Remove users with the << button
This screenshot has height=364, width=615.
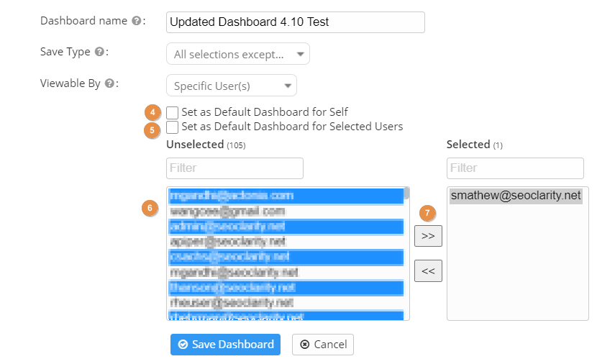pos(428,271)
